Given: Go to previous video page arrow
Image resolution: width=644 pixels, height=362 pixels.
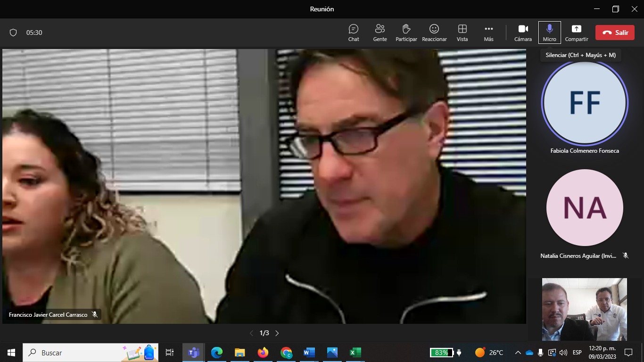Looking at the screenshot, I should click(x=251, y=333).
